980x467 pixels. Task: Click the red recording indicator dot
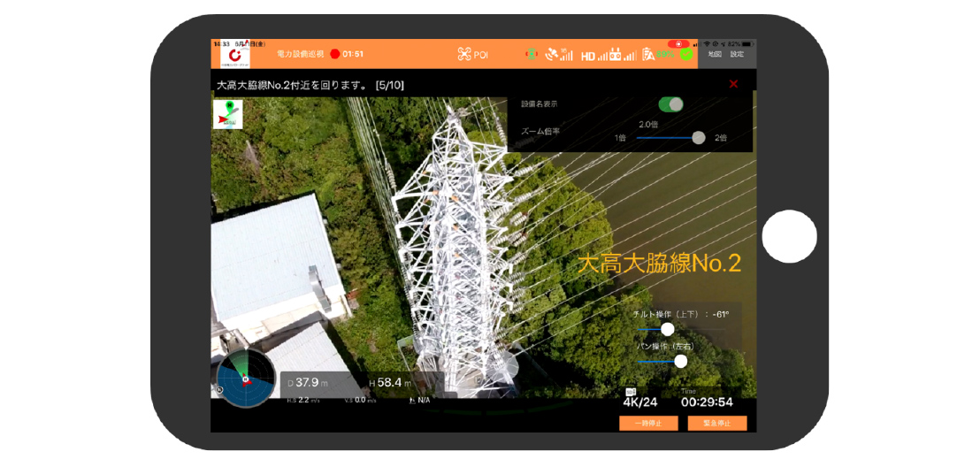[x=334, y=54]
